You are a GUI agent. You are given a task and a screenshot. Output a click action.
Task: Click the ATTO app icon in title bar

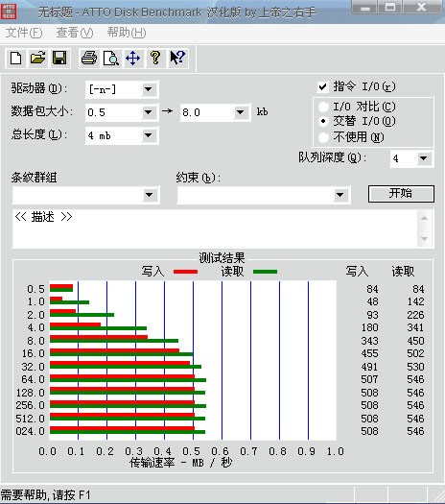coord(9,12)
